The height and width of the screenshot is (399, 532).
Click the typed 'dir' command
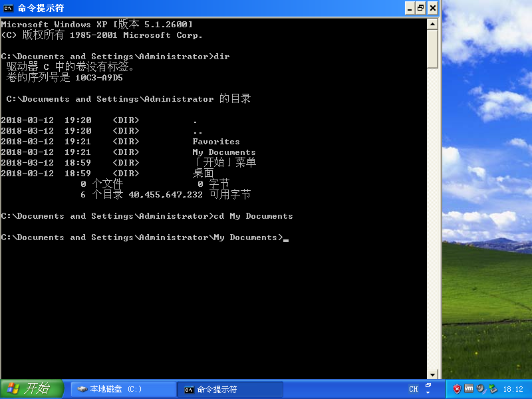point(221,57)
